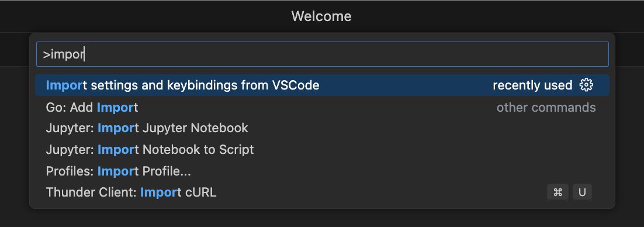Open Profiles: Import Profile... command
The width and height of the screenshot is (644, 227).
click(323, 171)
